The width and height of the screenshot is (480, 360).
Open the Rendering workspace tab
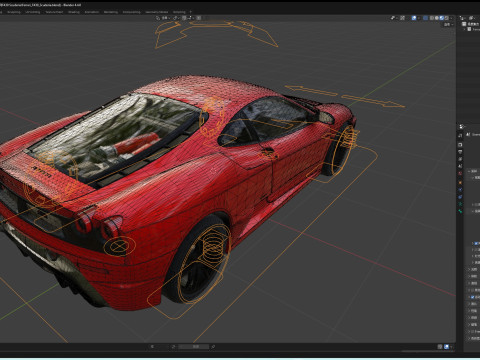[111, 12]
